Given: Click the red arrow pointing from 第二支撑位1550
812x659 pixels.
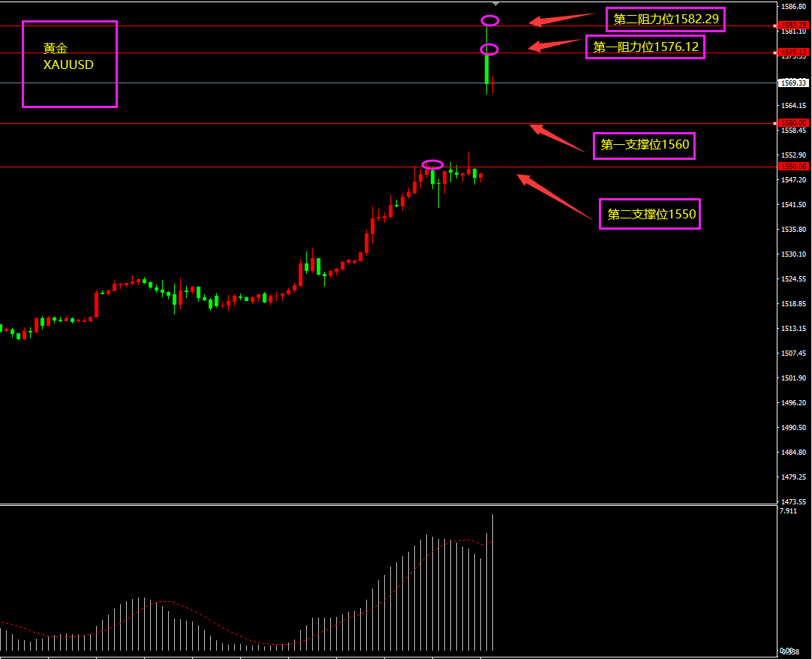Looking at the screenshot, I should pos(554,197).
